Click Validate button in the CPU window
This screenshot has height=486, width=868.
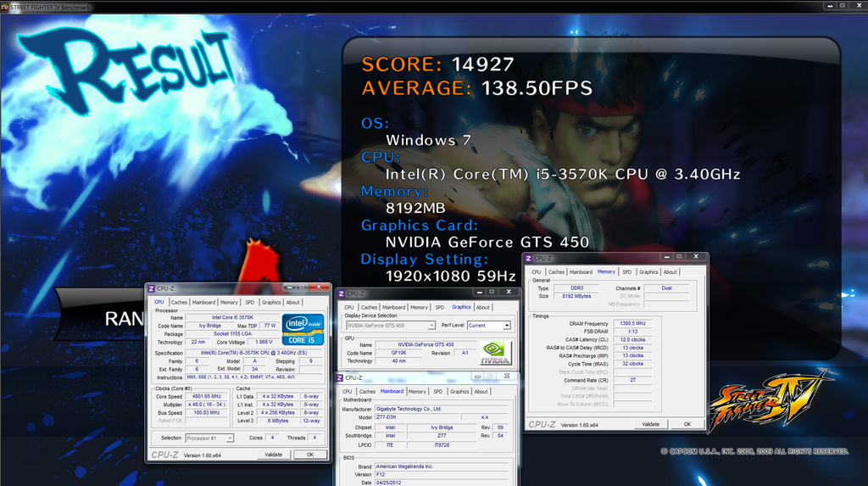[274, 455]
